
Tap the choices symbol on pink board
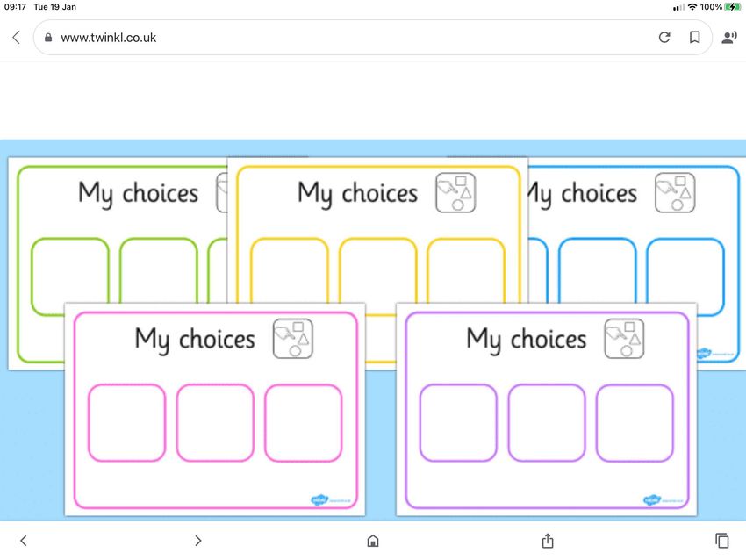[292, 338]
